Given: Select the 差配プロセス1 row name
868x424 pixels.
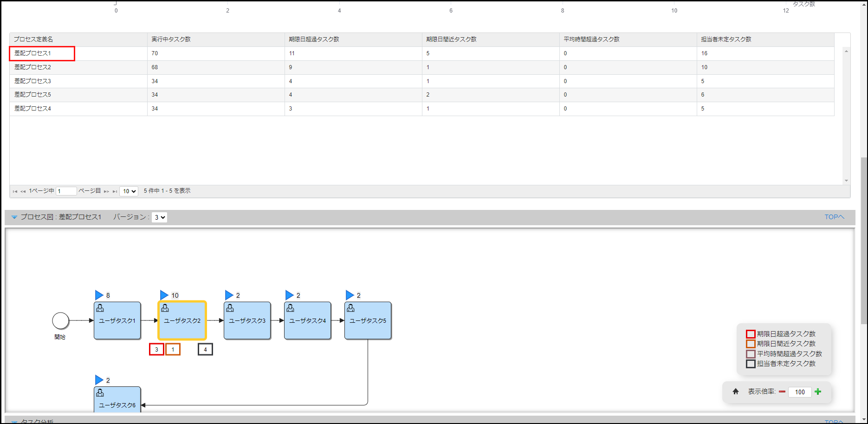Looking at the screenshot, I should tap(32, 53).
